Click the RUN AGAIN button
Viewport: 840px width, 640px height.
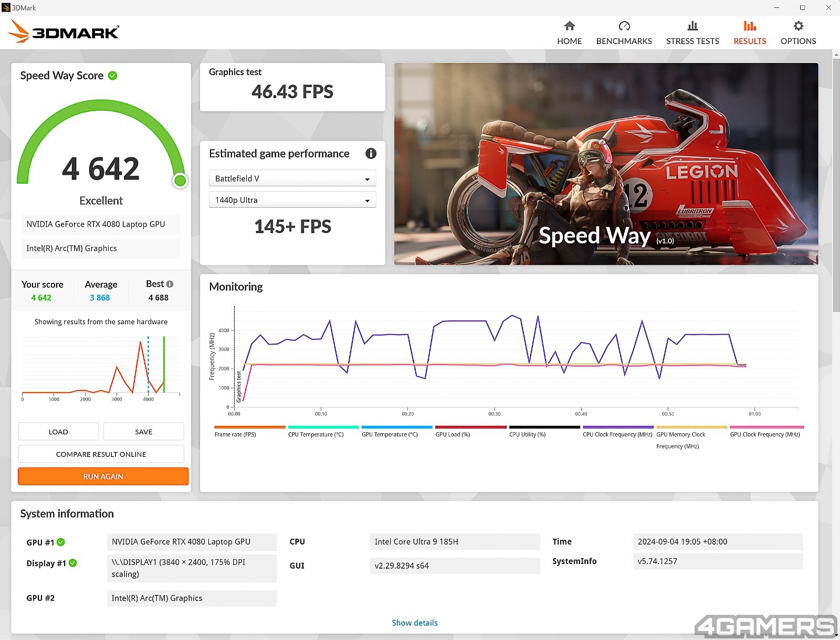(103, 476)
